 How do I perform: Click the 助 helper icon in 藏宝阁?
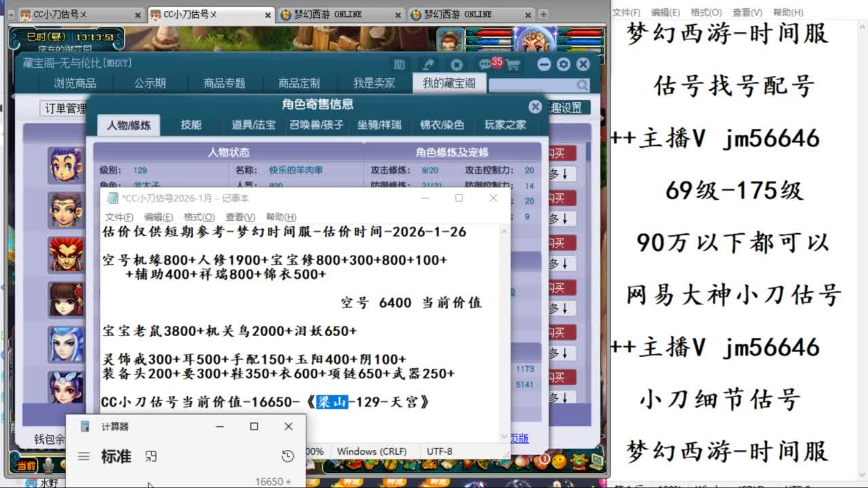(399, 64)
